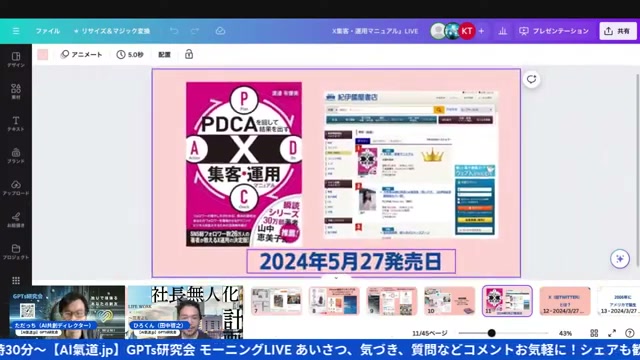Set page duration 5.0秒

(130, 55)
